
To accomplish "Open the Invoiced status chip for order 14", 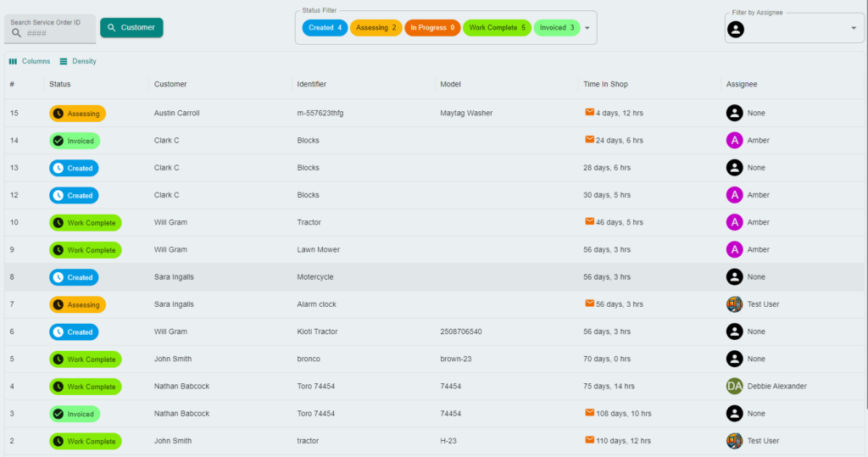I will click(x=75, y=141).
